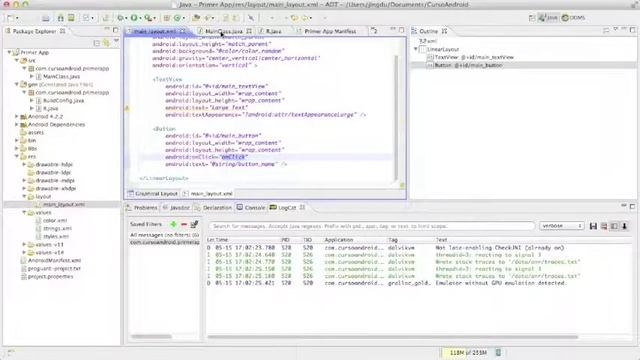The image size is (640, 360).
Task: Select MainClass.java in Package Explorer
Action: click(61, 76)
